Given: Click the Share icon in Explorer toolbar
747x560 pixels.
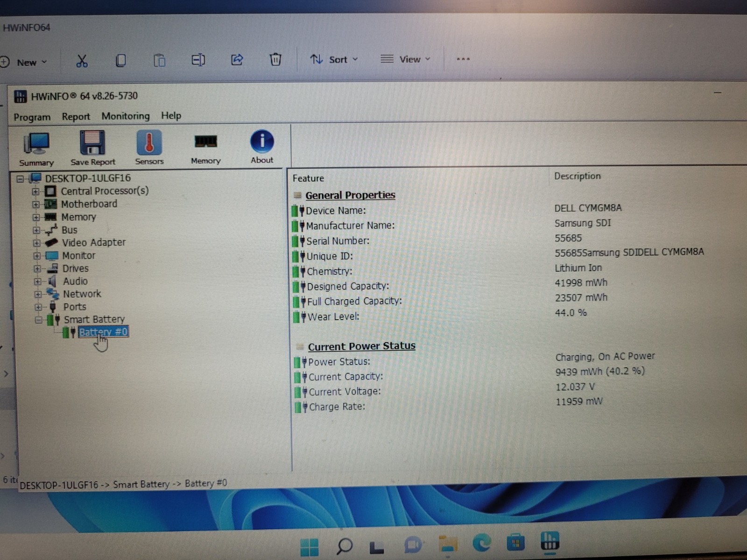Looking at the screenshot, I should 237,60.
